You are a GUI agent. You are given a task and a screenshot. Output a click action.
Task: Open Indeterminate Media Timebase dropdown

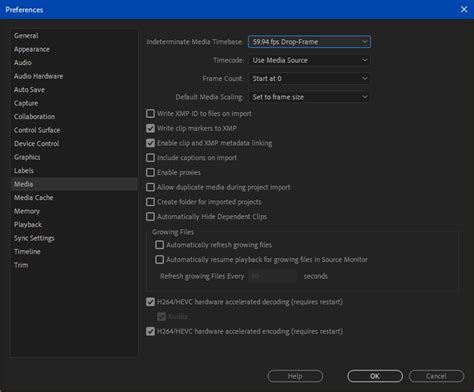point(309,42)
